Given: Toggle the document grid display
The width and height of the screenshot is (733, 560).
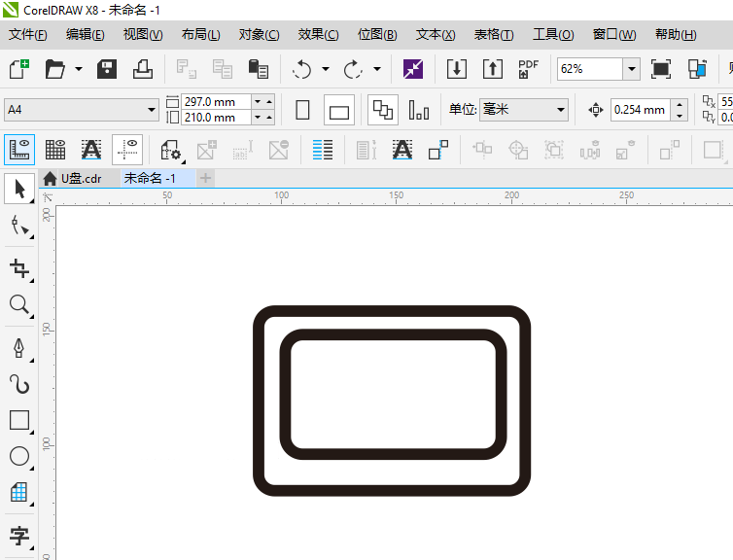Looking at the screenshot, I should click(55, 150).
